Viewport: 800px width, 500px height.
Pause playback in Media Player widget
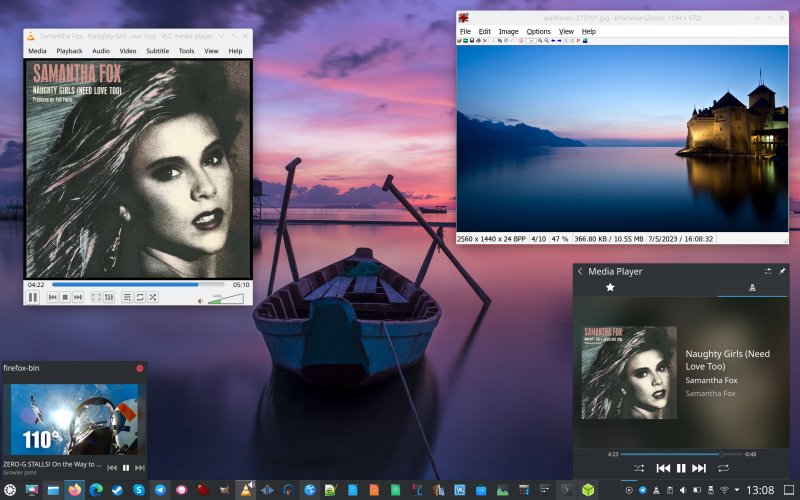[681, 468]
